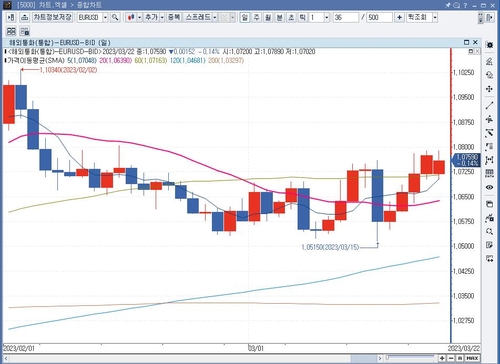Click the bar count field showing 36

[x=345, y=17]
